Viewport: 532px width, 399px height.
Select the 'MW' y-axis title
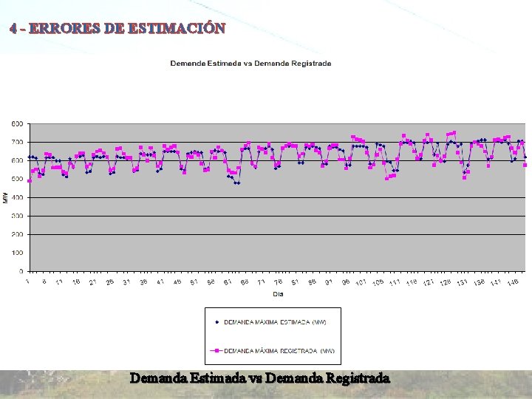coord(5,197)
